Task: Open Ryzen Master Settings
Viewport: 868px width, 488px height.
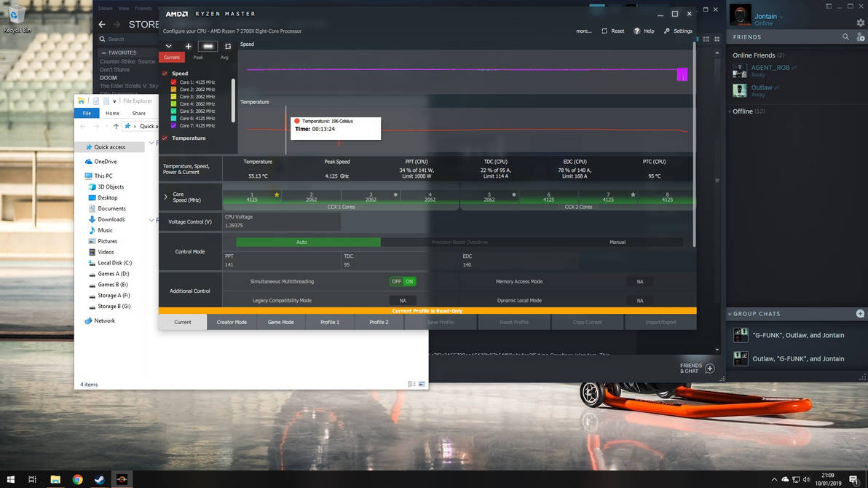Action: 667,31
